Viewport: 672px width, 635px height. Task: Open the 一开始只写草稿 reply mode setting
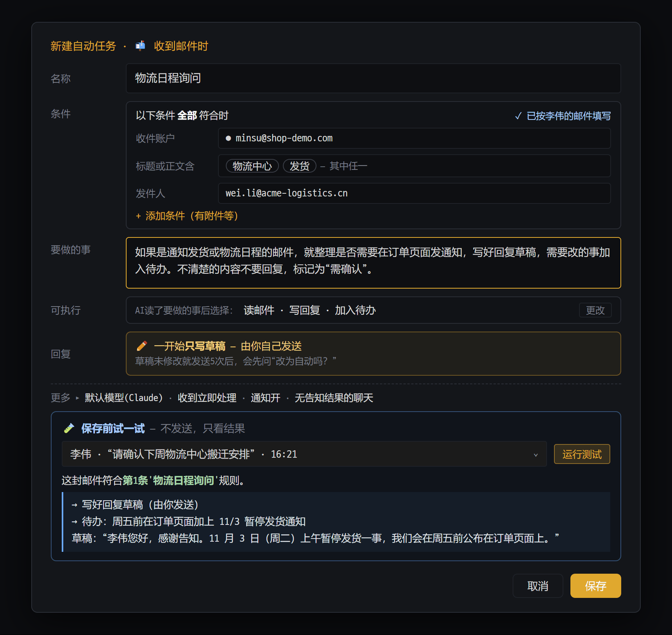click(373, 353)
